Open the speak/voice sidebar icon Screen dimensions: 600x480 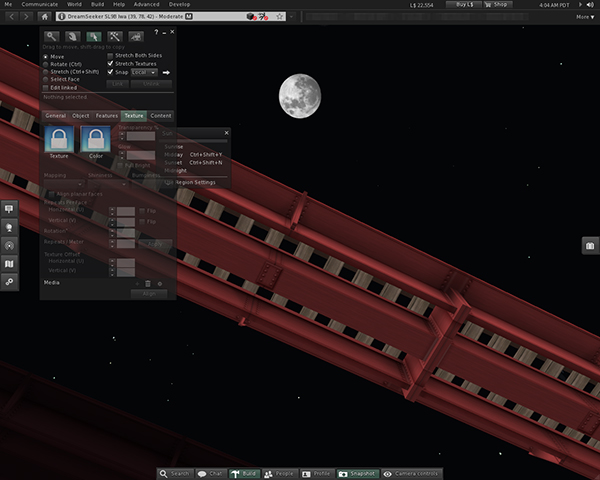[x=9, y=209]
